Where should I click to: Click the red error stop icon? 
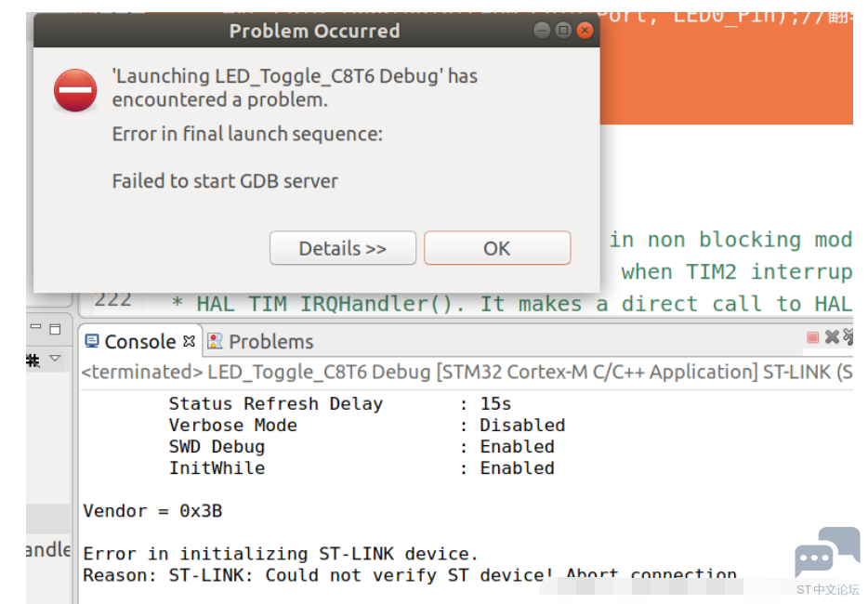point(75,90)
